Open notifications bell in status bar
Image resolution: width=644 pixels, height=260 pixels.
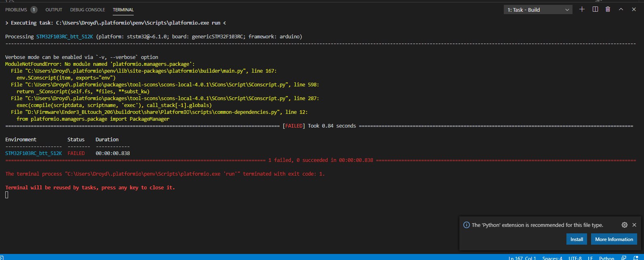pos(636,258)
